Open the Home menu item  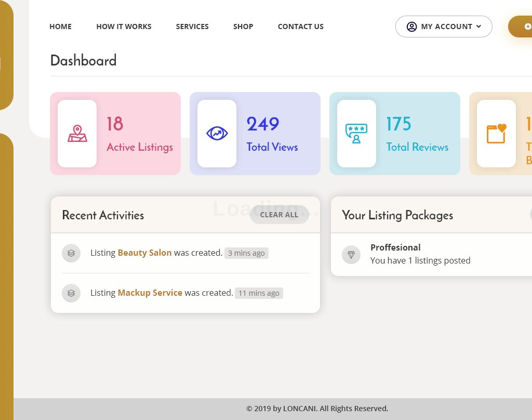(60, 27)
